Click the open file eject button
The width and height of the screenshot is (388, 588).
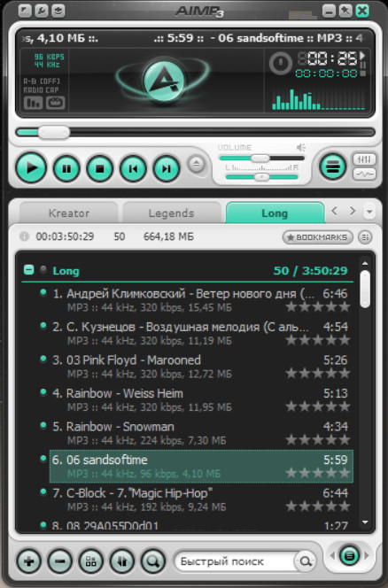tap(197, 164)
